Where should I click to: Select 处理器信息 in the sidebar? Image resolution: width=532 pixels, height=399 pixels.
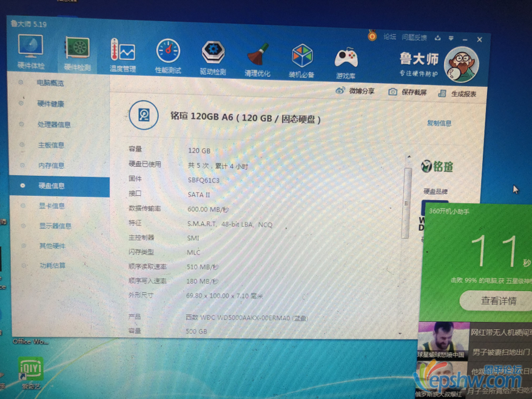(54, 124)
